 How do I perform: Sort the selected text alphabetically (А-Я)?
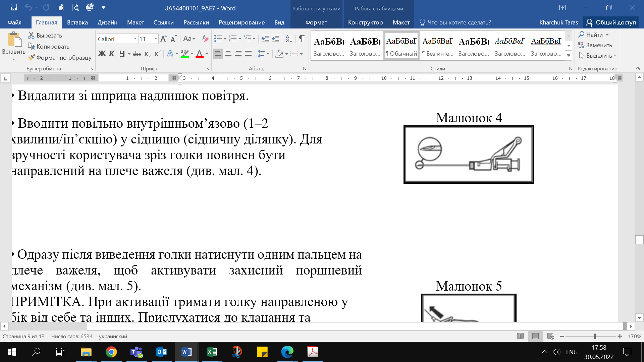coord(289,39)
